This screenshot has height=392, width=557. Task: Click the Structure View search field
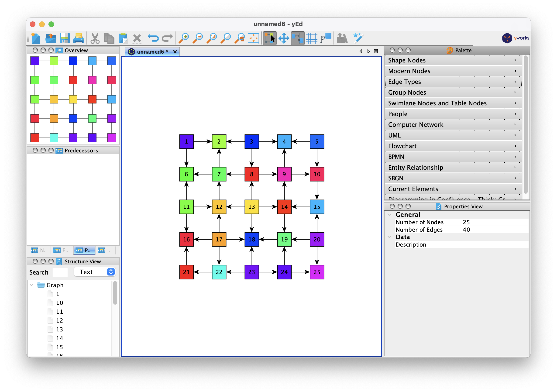pos(60,272)
